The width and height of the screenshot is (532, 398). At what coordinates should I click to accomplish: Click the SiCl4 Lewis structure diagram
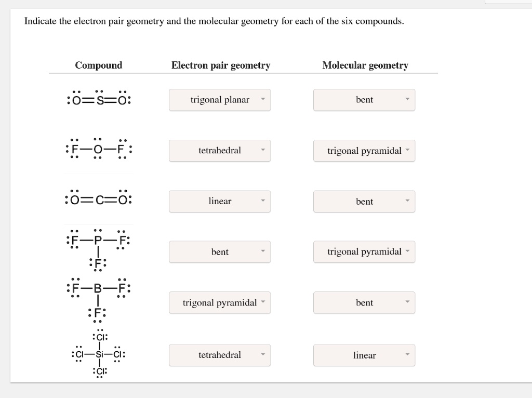99,354
